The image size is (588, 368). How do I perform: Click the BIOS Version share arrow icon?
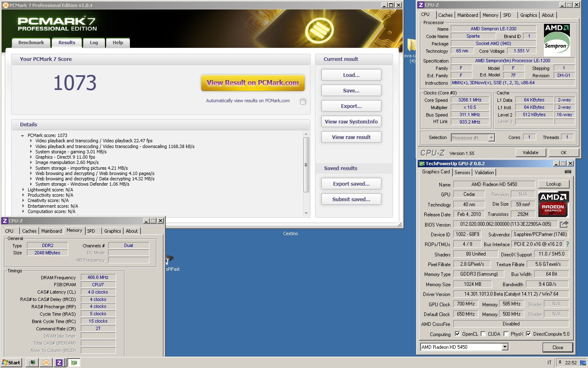click(564, 224)
